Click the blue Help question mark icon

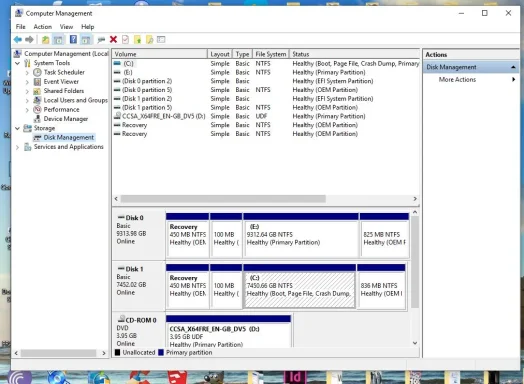pyautogui.click(x=73, y=39)
